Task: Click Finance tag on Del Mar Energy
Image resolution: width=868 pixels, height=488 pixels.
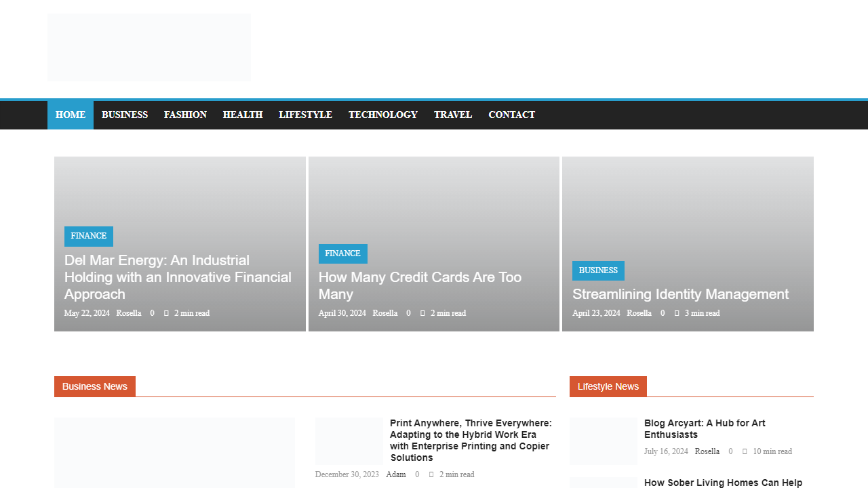Action: point(89,237)
